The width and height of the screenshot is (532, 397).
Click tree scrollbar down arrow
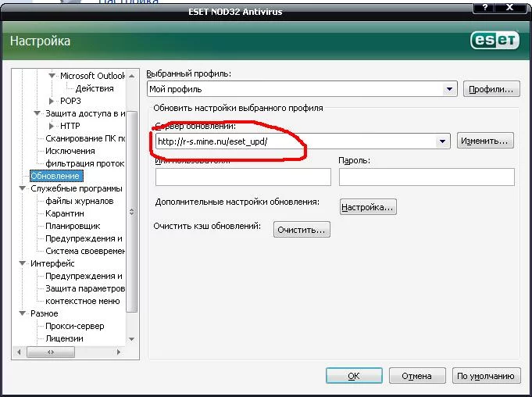(132, 338)
